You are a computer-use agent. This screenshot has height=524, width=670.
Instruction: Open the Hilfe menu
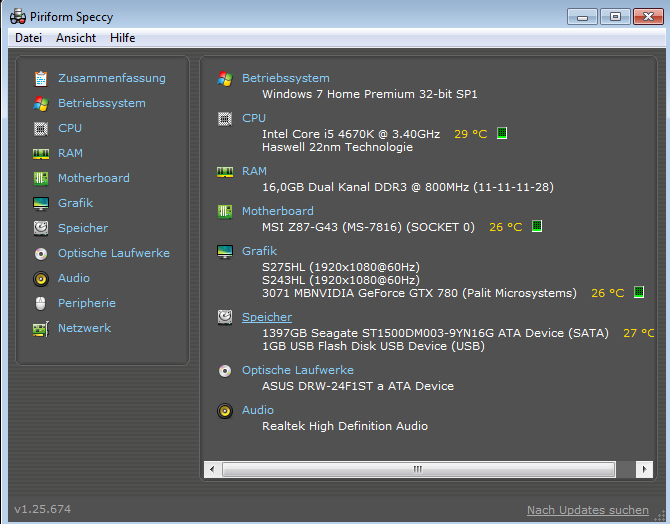123,38
